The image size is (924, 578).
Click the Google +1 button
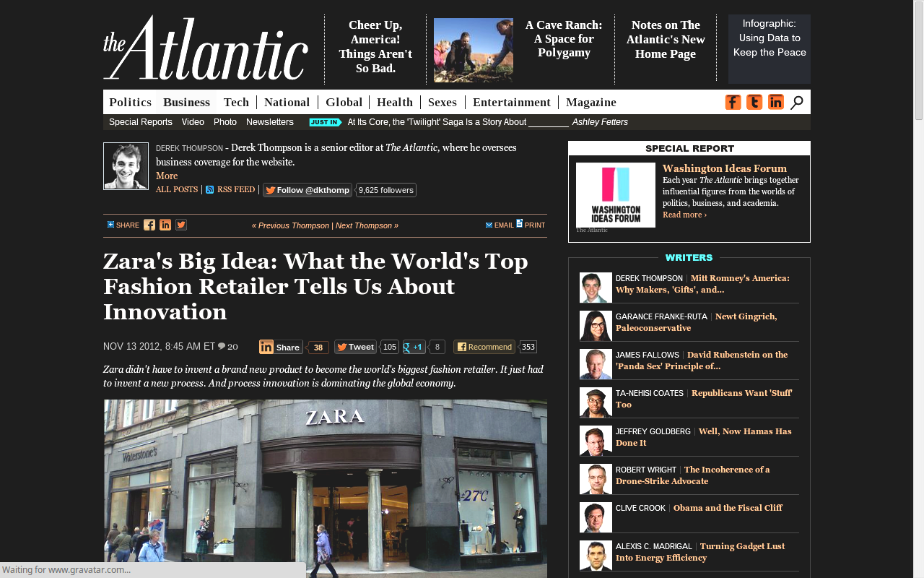coord(414,347)
